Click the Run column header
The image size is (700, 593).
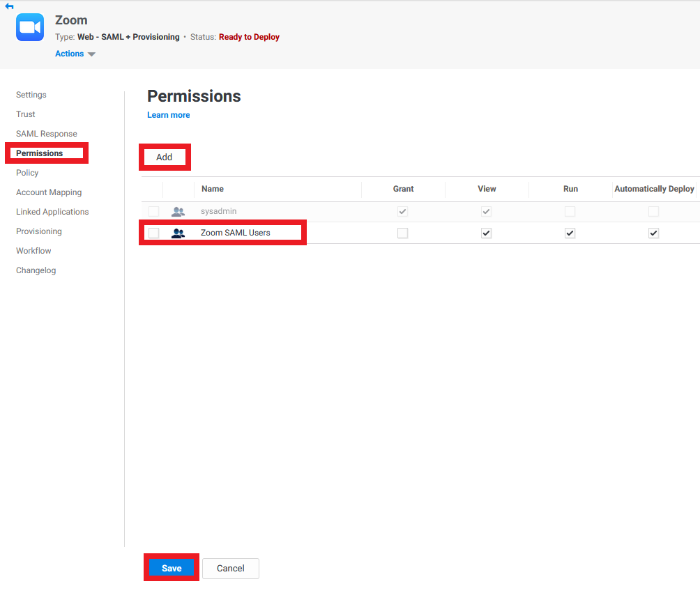570,189
